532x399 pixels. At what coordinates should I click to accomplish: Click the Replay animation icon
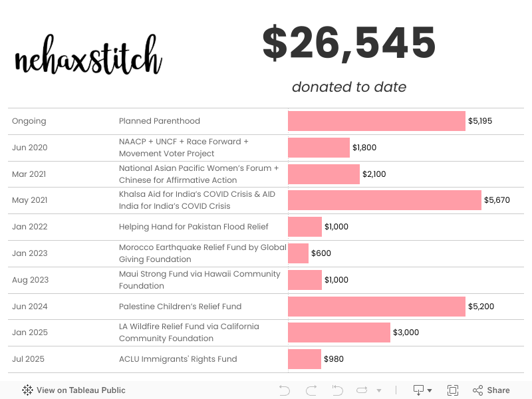pos(362,390)
